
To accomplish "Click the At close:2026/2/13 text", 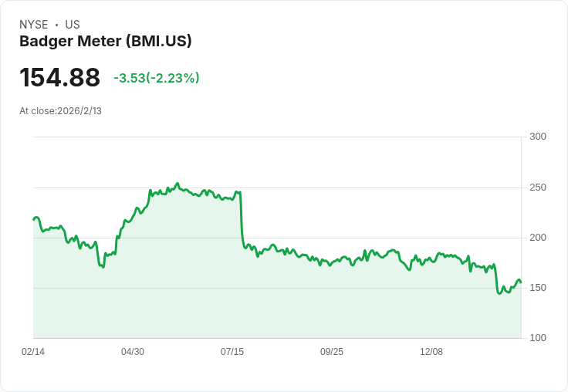I will coord(60,111).
